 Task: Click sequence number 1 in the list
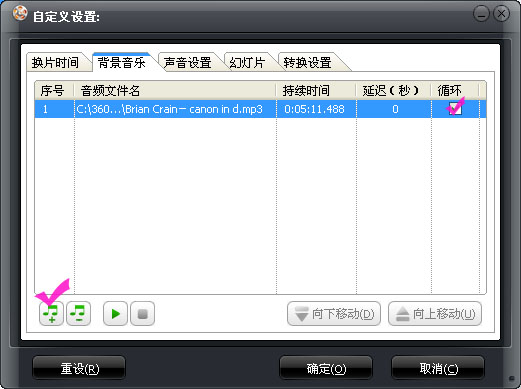(x=45, y=109)
